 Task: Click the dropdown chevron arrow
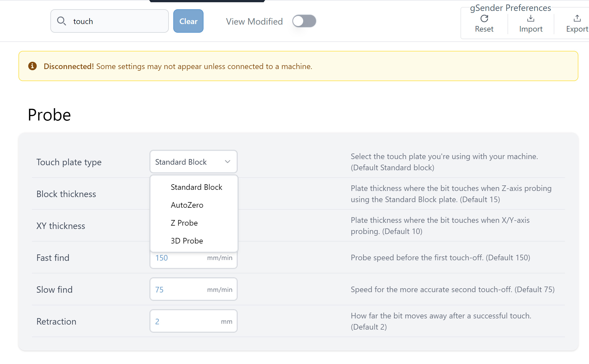pyautogui.click(x=228, y=162)
